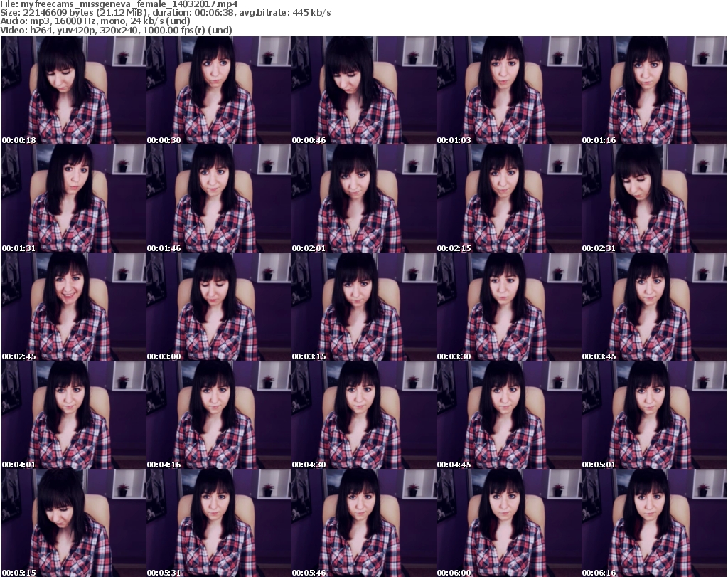Open the frame stamped 00:01:31
The height and width of the screenshot is (577, 728).
tap(74, 198)
